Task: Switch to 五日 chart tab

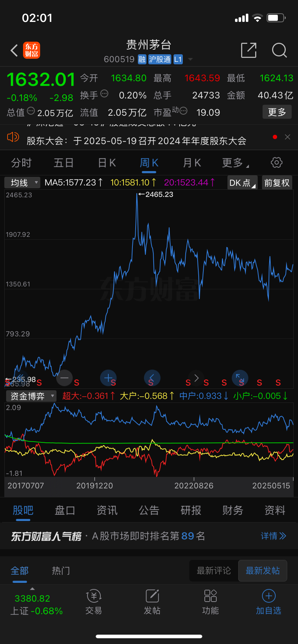Action: coord(64,163)
